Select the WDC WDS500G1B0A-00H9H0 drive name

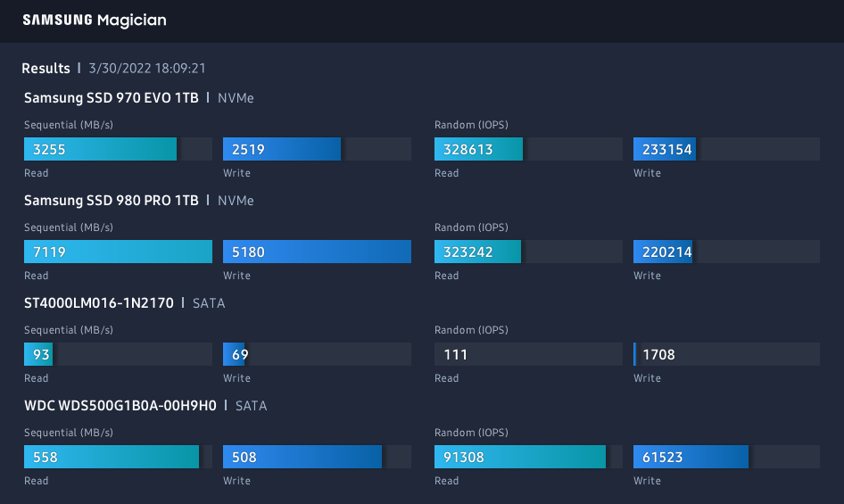pos(120,405)
